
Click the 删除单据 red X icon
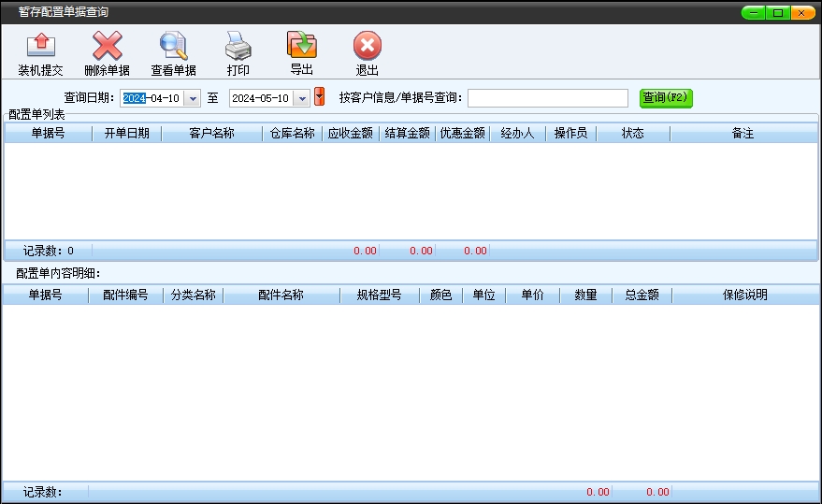point(107,47)
